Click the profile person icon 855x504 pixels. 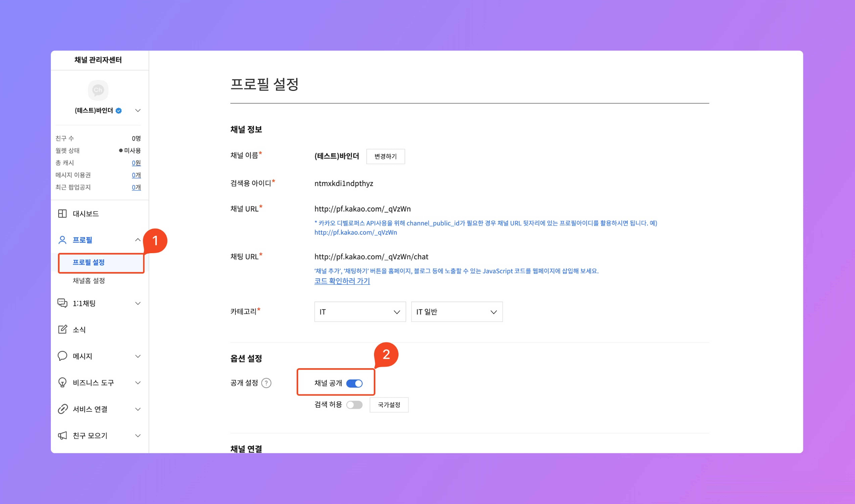tap(62, 240)
